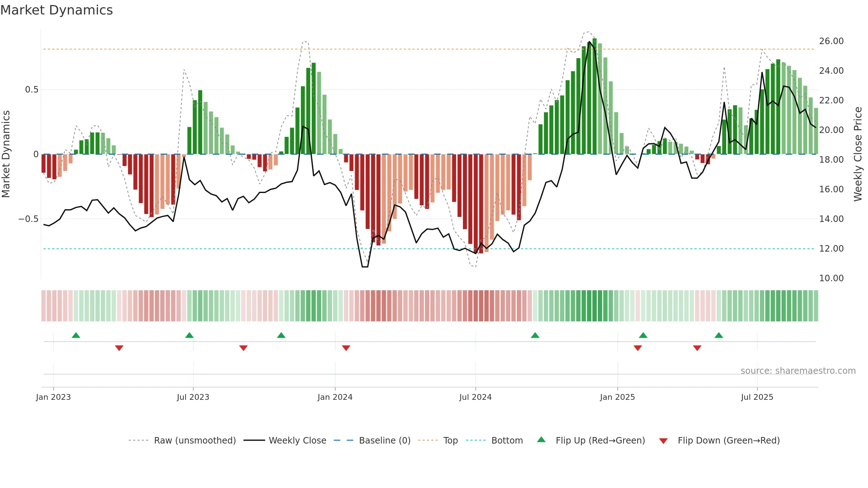Click the flip-up marker just before Jul 2023
Viewport: 868px width, 488px height.
190,335
